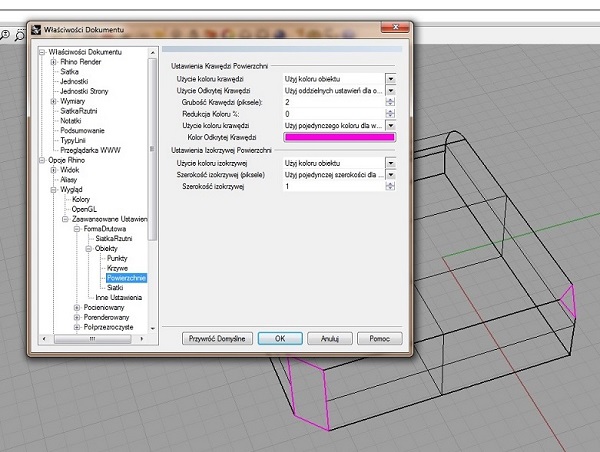Open the Użycie koloru izokrzywej dropdown
Screen dimensions: 600x452
pos(391,162)
